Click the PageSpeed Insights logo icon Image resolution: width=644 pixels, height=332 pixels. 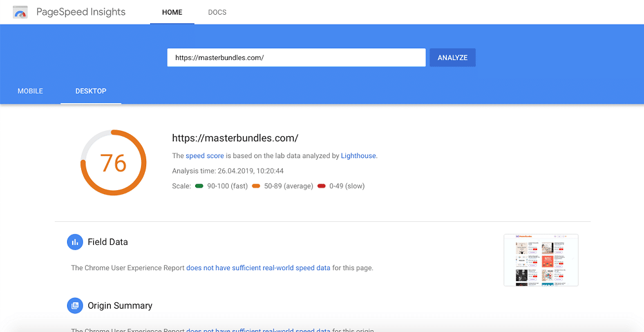pyautogui.click(x=20, y=12)
